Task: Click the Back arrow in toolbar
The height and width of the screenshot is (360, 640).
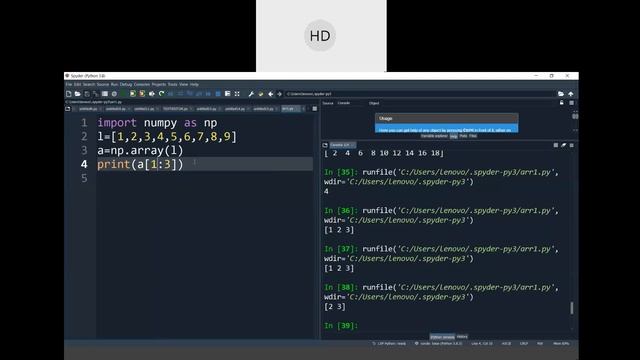Action: (271, 94)
